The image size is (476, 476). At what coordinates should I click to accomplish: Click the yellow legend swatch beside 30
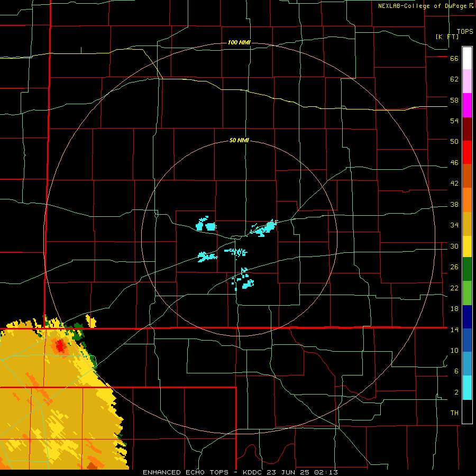467,246
